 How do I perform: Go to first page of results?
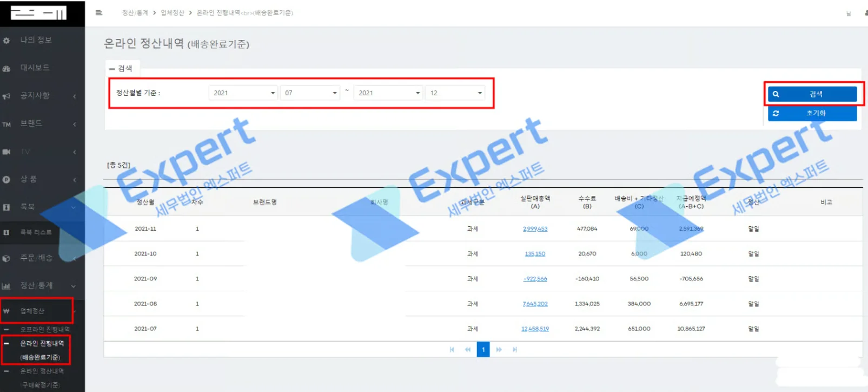tap(452, 350)
